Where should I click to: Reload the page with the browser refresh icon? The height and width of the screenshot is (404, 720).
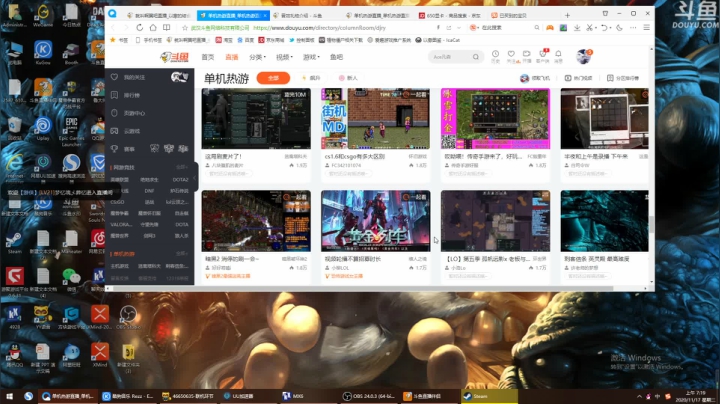point(139,28)
